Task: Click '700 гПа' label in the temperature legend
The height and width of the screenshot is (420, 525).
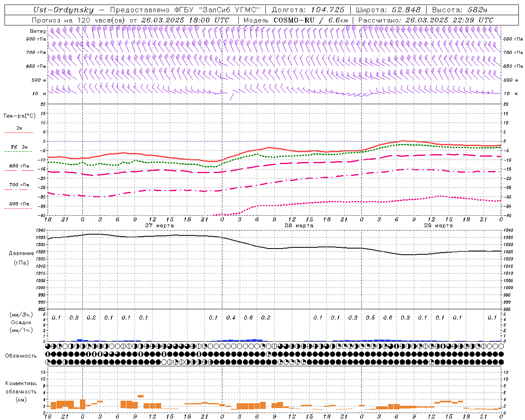Action: pos(19,185)
